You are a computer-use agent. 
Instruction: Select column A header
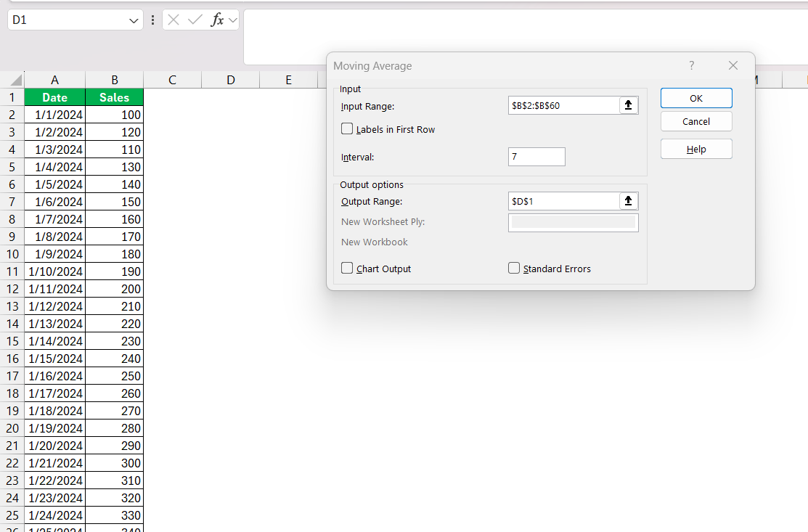54,80
